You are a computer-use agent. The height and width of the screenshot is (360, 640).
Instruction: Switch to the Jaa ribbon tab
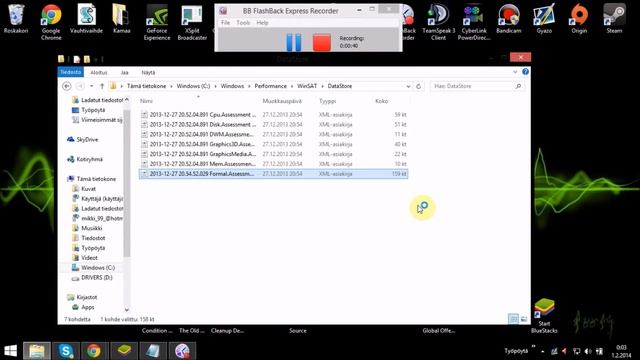tap(124, 72)
